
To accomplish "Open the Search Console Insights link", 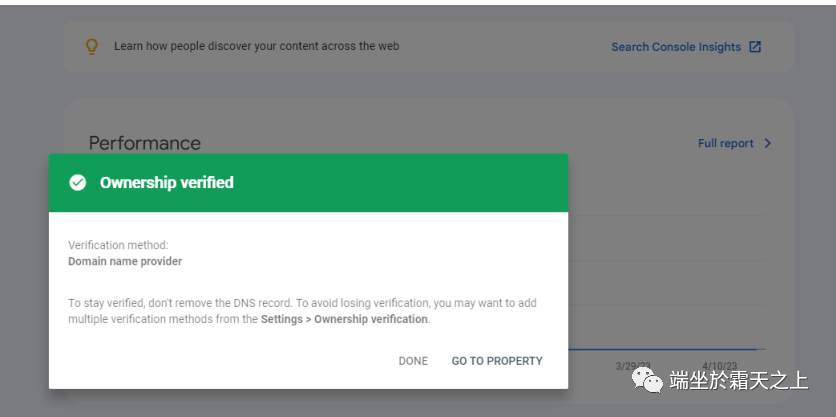I will (676, 47).
